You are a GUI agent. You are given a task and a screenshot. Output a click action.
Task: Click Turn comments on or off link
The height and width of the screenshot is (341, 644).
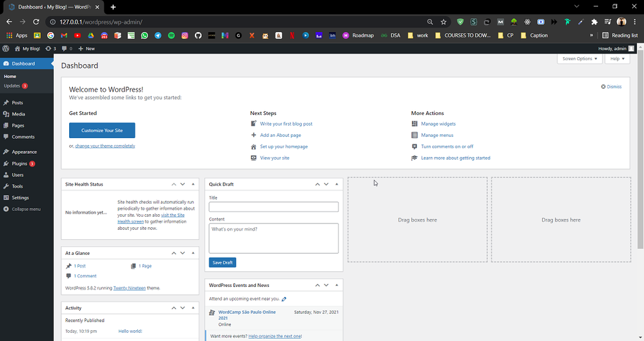pos(447,146)
